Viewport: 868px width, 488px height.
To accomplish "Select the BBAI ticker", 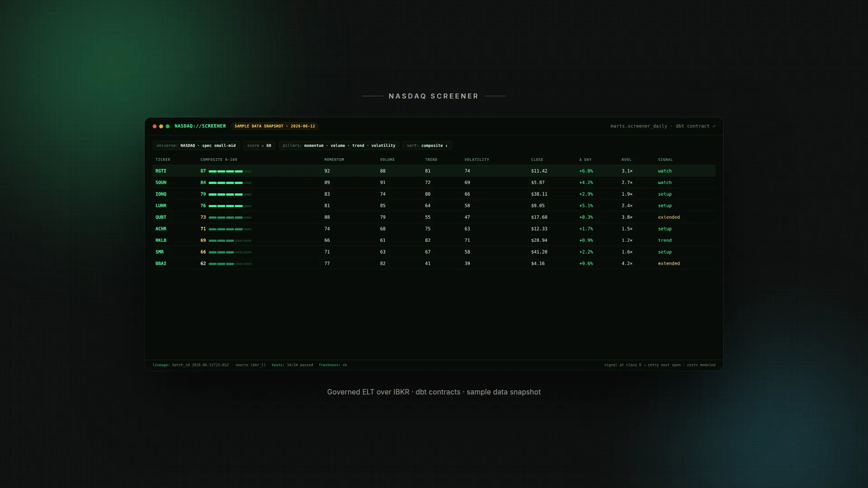I will pyautogui.click(x=161, y=263).
